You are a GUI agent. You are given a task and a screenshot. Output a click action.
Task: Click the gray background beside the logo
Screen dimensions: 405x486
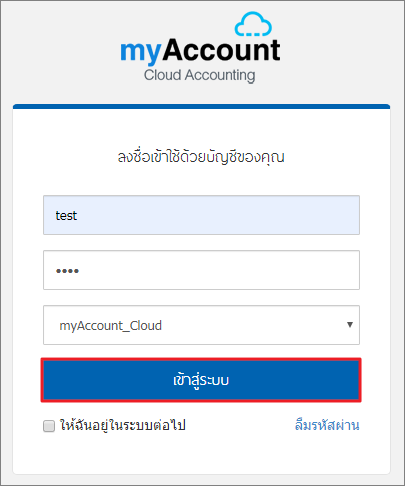point(60,50)
